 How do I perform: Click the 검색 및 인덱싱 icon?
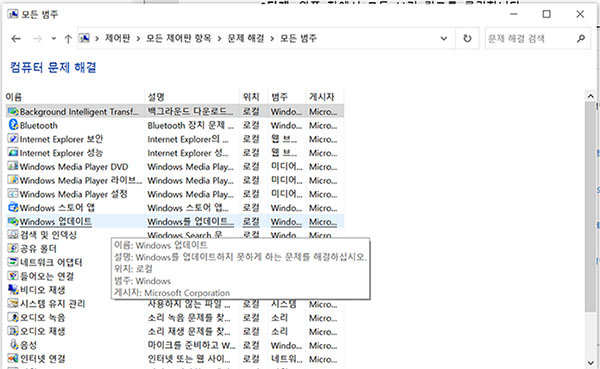click(13, 235)
